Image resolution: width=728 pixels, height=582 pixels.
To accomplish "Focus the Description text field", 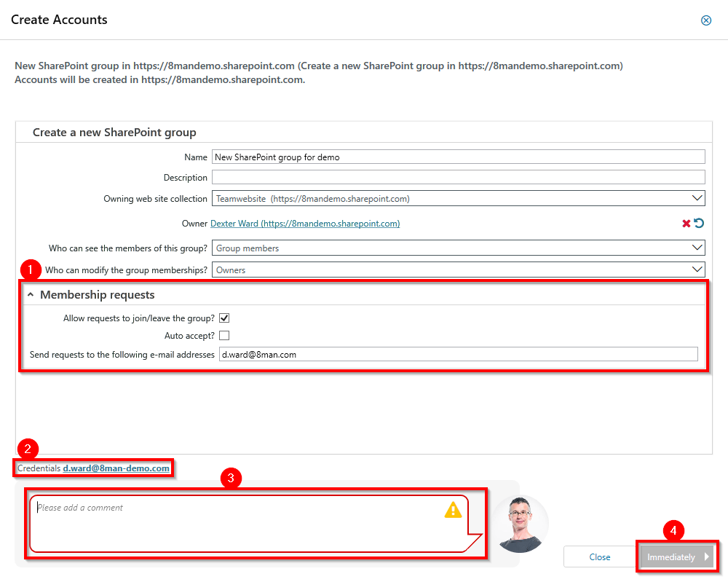I will click(458, 178).
